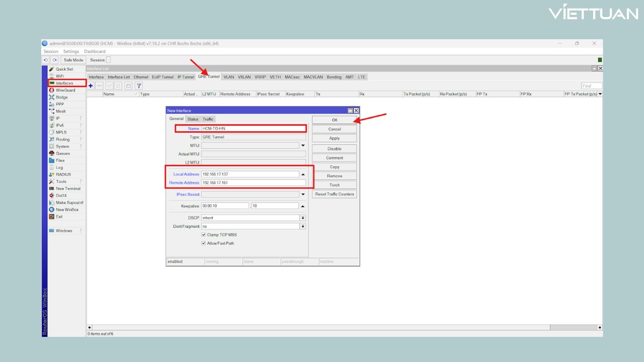Toggle the Safe Mode button
This screenshot has height=362, width=644.
pos(73,60)
